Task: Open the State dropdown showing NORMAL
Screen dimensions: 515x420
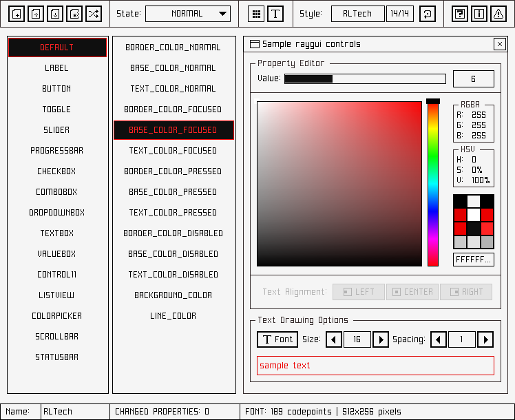Action: point(188,14)
